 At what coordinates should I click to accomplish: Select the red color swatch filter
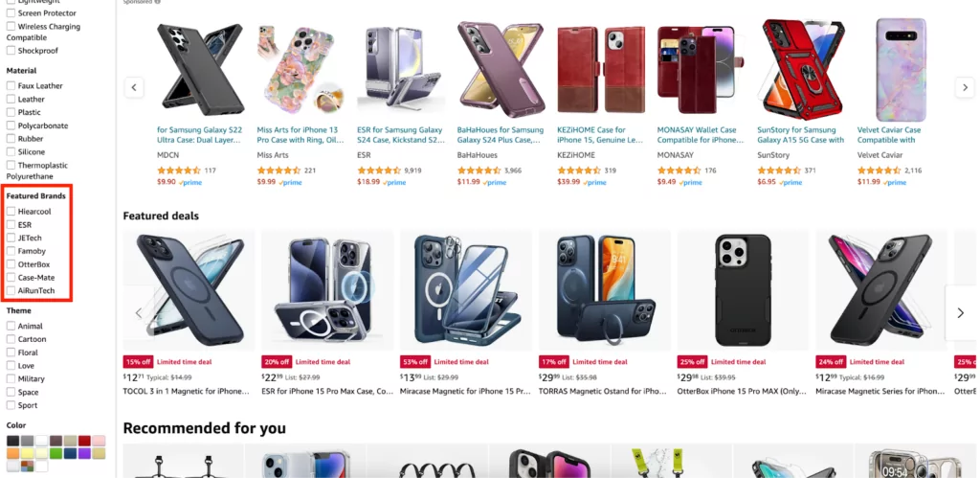coord(84,441)
